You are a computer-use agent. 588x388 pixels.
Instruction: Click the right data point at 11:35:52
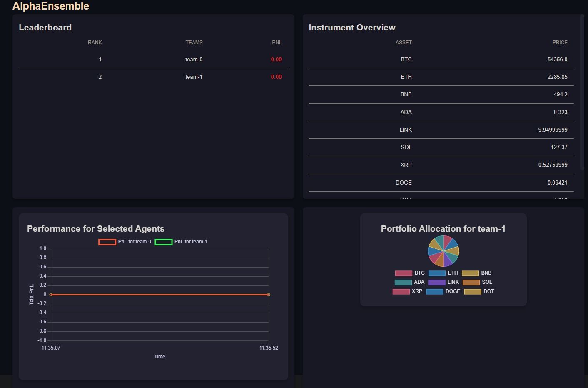pos(269,295)
